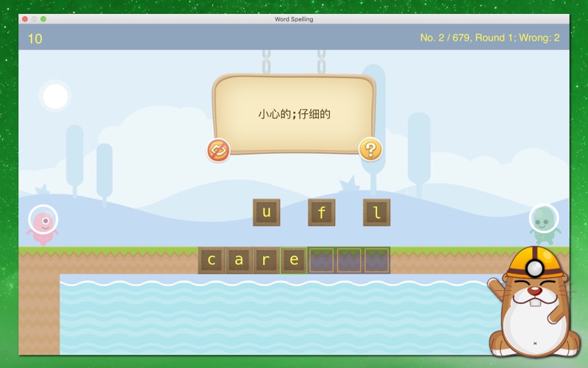Click the Word Spelling window title

pos(293,19)
